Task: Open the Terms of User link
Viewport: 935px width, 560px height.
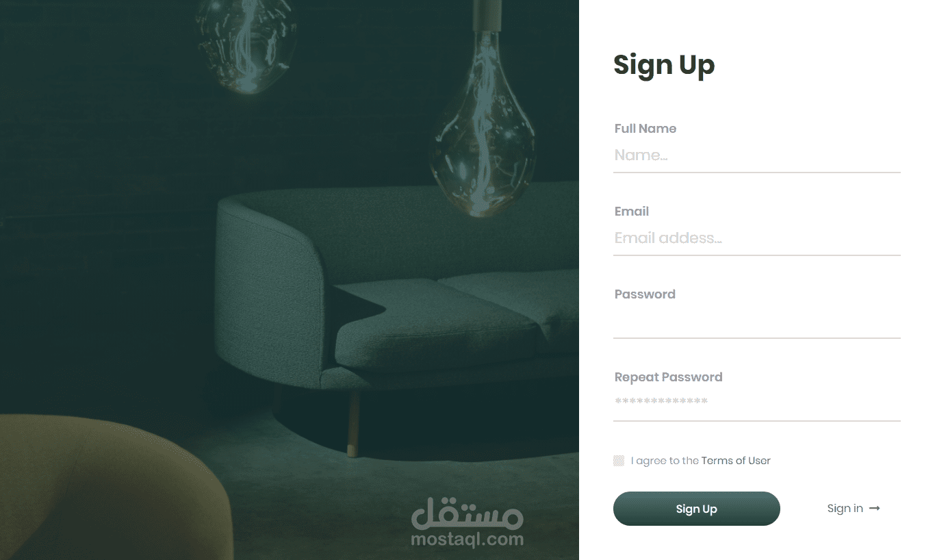Action: (736, 461)
